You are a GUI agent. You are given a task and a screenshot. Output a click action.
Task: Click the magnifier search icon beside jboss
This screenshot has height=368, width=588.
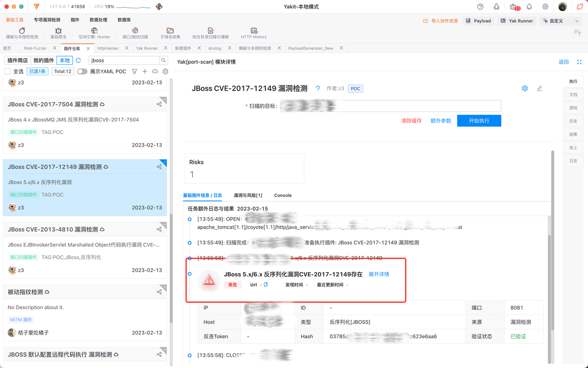(x=164, y=60)
